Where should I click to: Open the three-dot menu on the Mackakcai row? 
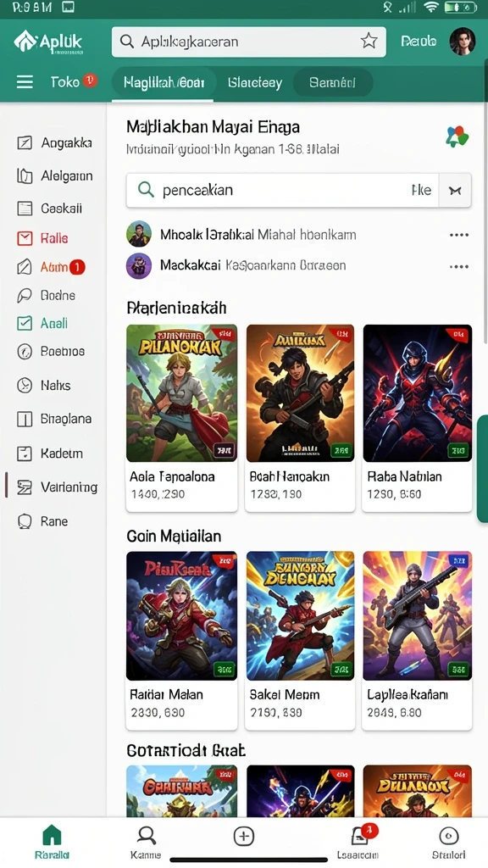[x=458, y=266]
